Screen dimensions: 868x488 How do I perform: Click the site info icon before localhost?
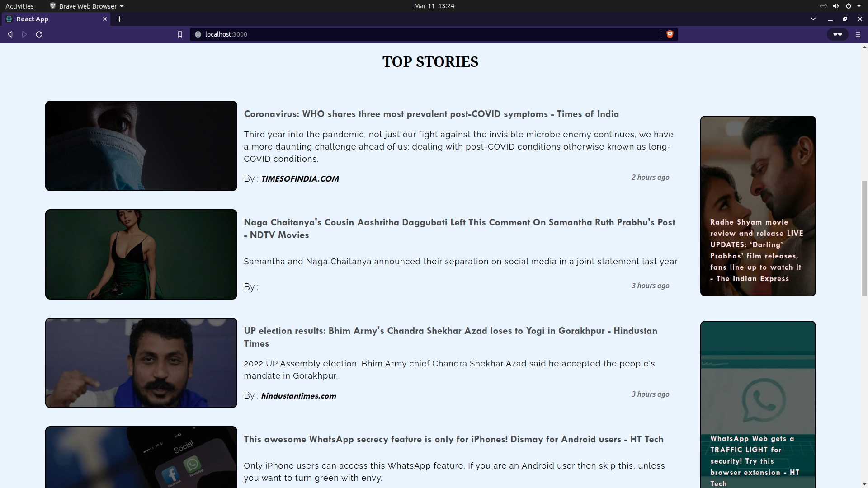(198, 34)
